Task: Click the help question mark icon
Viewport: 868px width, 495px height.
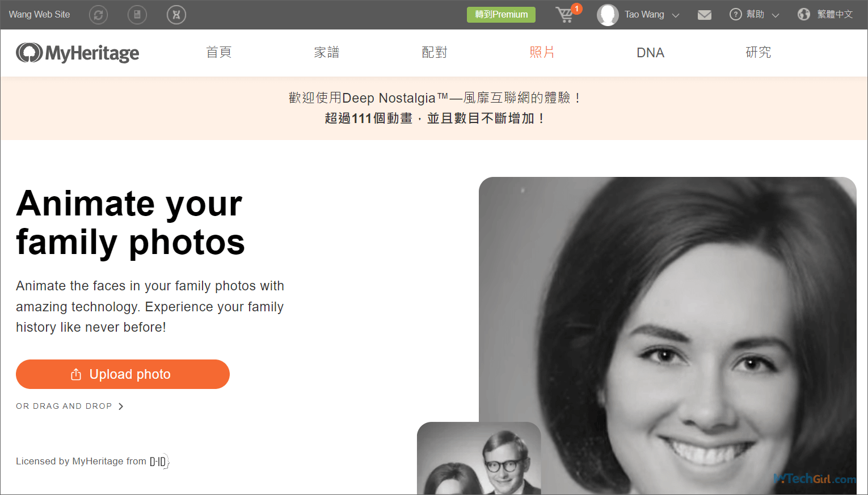Action: pos(736,15)
